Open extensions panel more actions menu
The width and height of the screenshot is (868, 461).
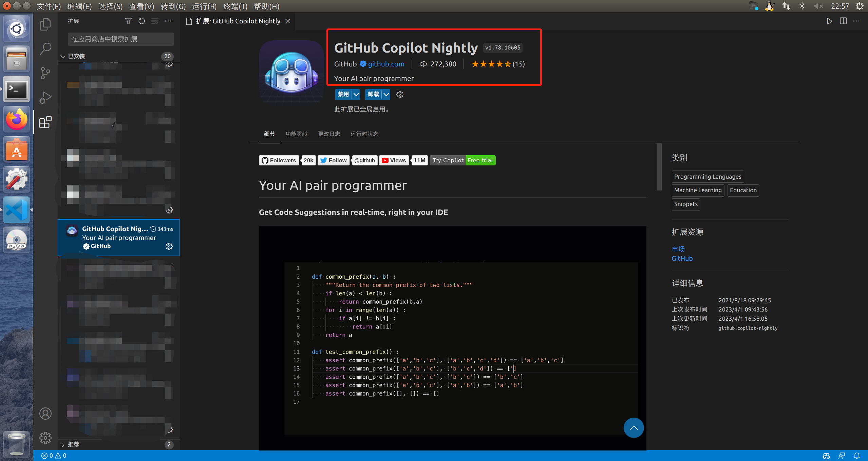[x=168, y=21]
